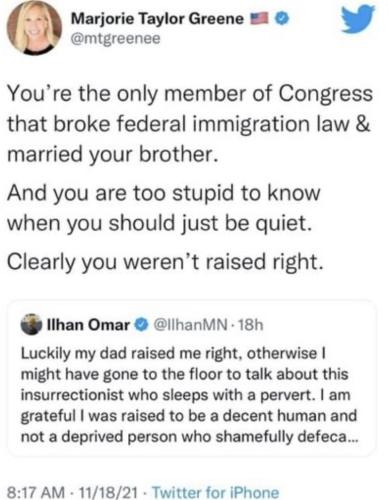388x500 pixels.
Task: Click the blue verified badge beside Marjorie Taylor Greene
Action: 283,19
